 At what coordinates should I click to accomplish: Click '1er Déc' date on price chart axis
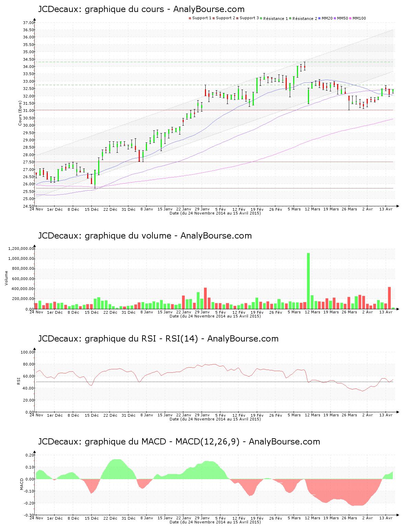click(x=55, y=209)
